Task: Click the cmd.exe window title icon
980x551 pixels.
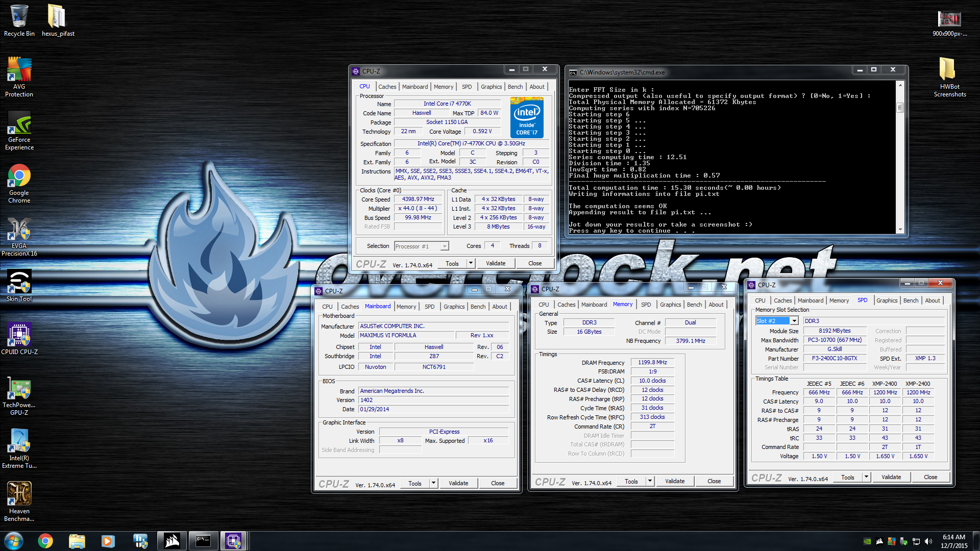Action: click(x=573, y=72)
